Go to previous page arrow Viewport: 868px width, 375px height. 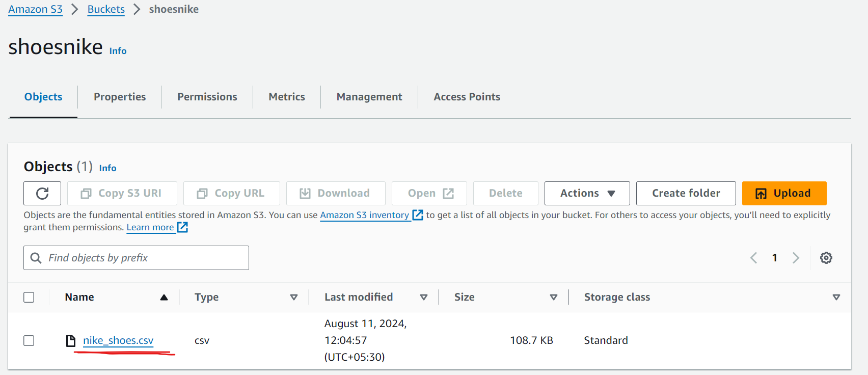click(754, 258)
